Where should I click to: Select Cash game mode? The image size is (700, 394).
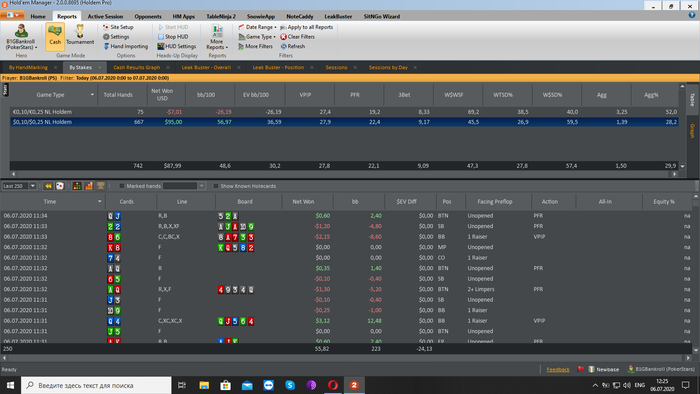point(55,36)
